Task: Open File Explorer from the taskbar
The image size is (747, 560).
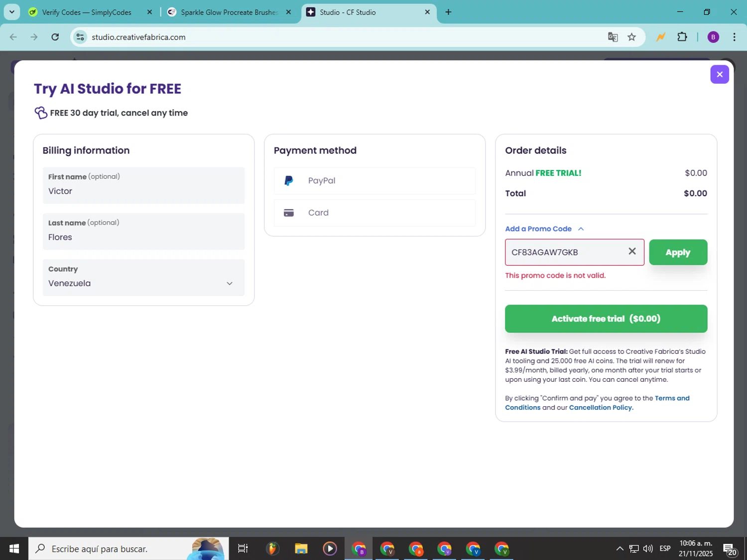Action: pyautogui.click(x=301, y=549)
